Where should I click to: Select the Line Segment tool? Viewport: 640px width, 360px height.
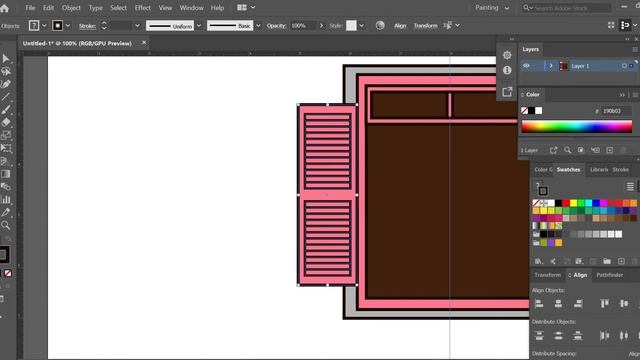pos(6,97)
